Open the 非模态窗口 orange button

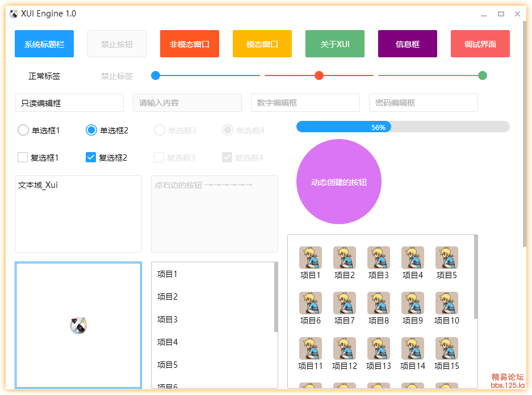[190, 44]
